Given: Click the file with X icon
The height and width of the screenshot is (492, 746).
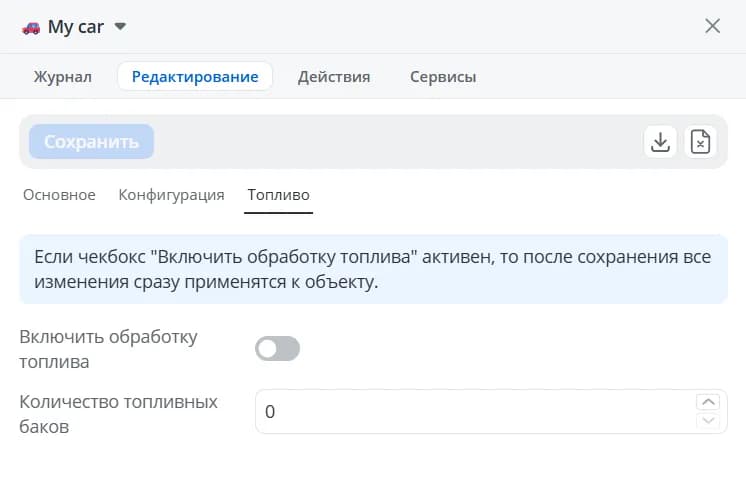Looking at the screenshot, I should (x=700, y=142).
